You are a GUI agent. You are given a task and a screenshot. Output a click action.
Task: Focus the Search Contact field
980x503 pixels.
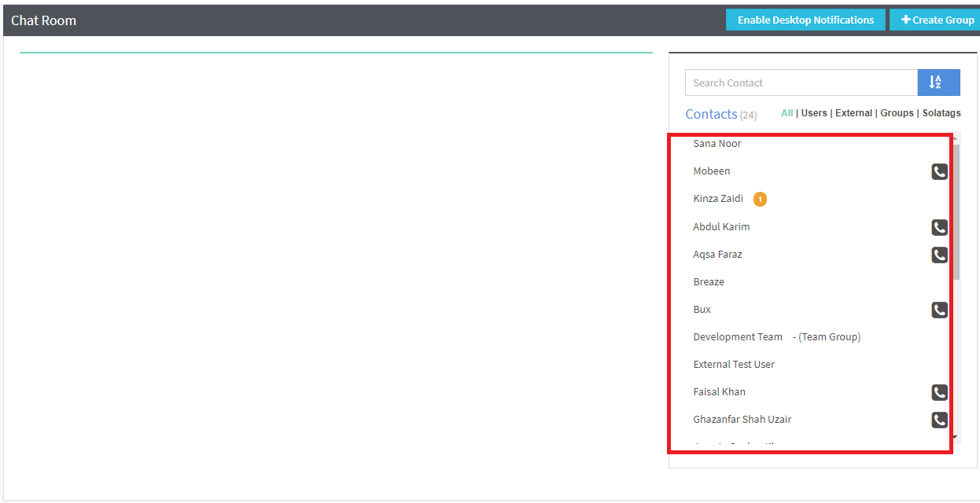pyautogui.click(x=801, y=83)
